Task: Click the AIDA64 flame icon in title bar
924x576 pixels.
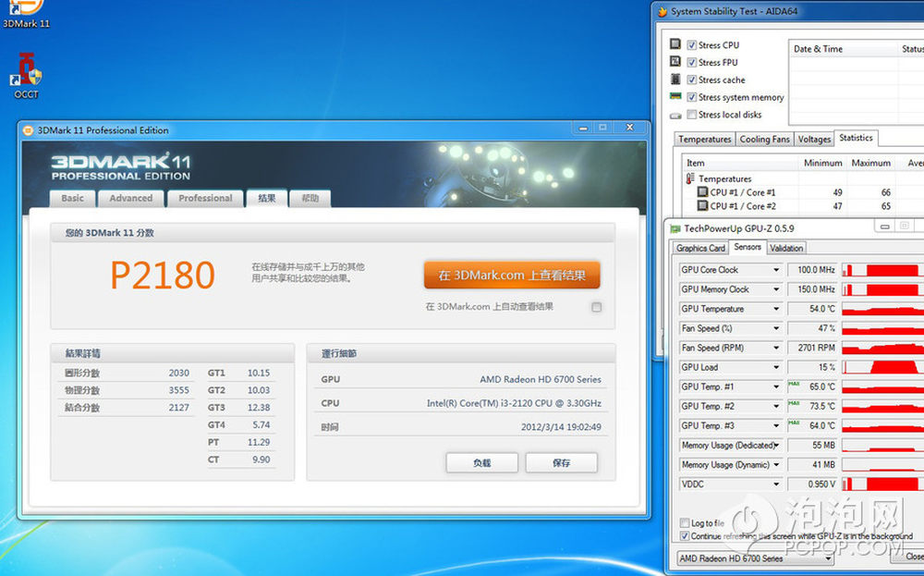Action: (x=663, y=11)
